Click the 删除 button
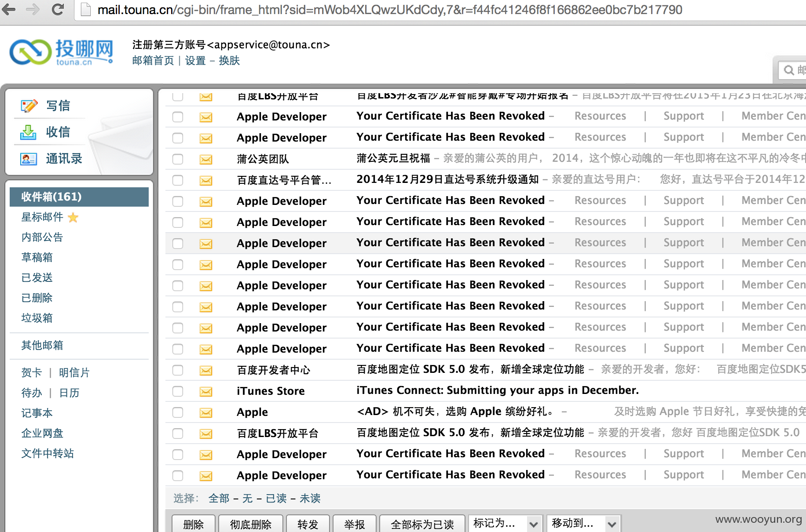The width and height of the screenshot is (806, 532). click(x=194, y=524)
